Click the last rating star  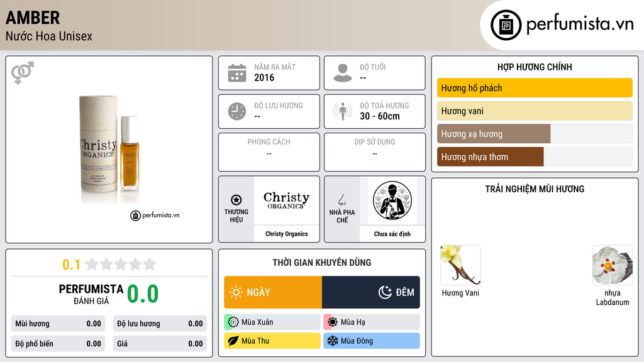click(150, 264)
